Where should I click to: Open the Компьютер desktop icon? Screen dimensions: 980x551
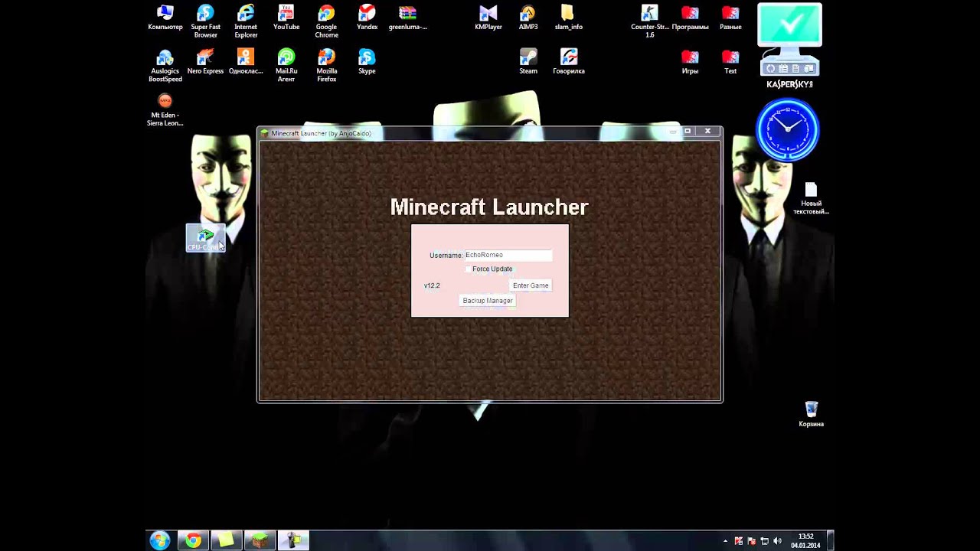click(165, 18)
